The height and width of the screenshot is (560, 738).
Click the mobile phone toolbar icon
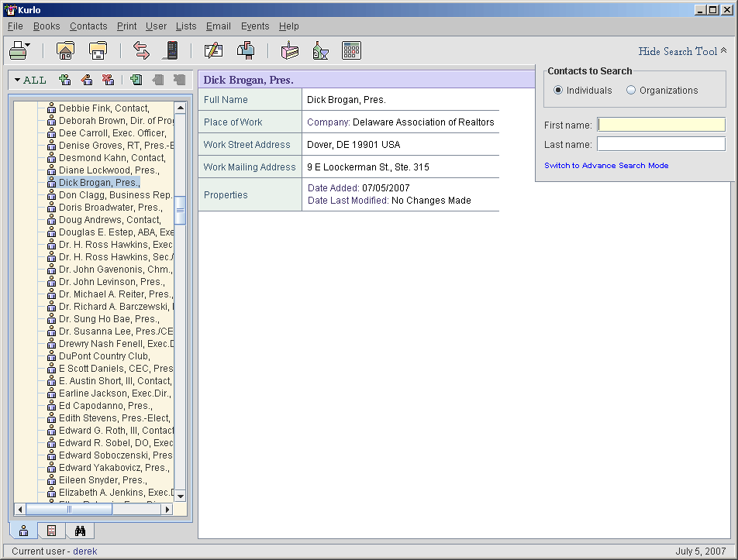click(x=171, y=51)
